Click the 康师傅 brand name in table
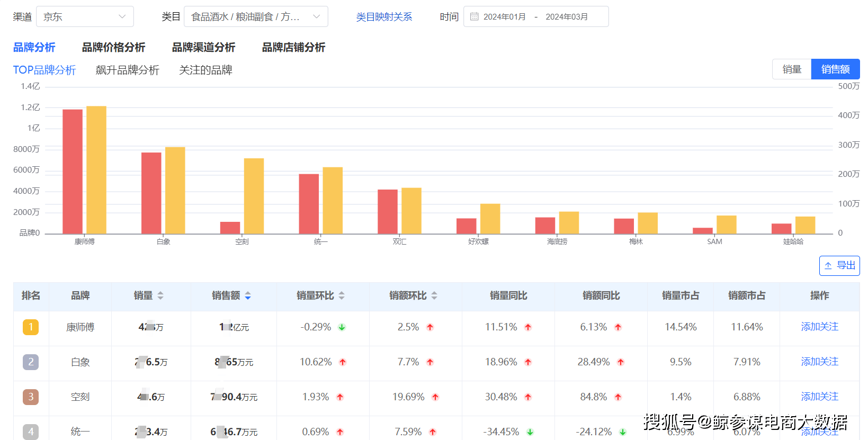 [80, 327]
